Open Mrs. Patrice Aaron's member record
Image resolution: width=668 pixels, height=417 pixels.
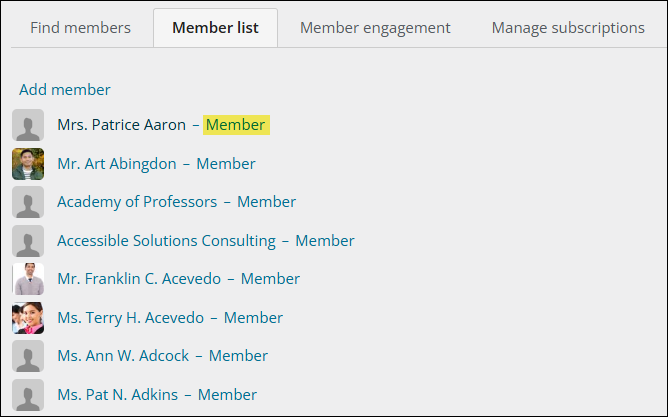(121, 125)
